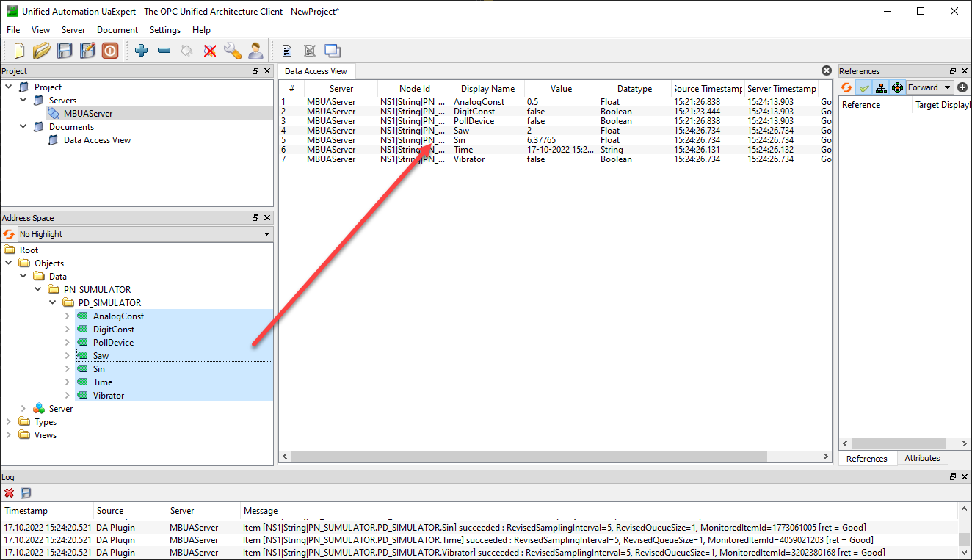Click the blue plus Add Server icon
972x560 pixels.
(x=142, y=51)
